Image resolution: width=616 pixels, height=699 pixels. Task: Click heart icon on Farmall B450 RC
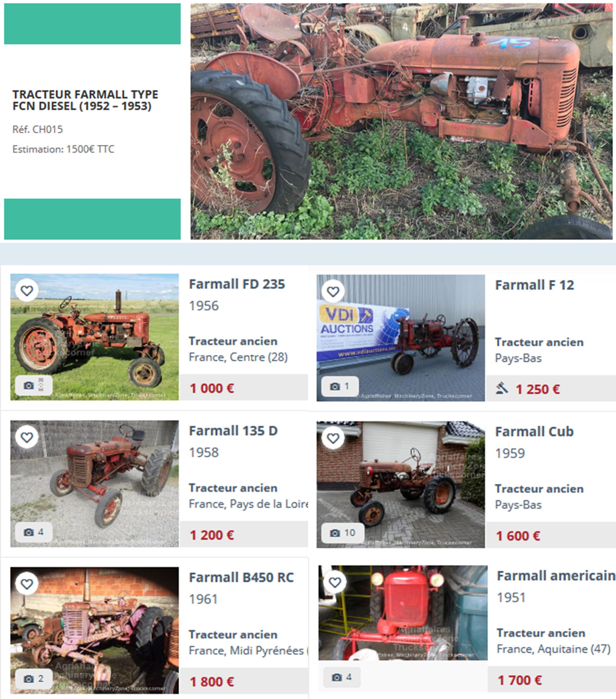(x=27, y=583)
